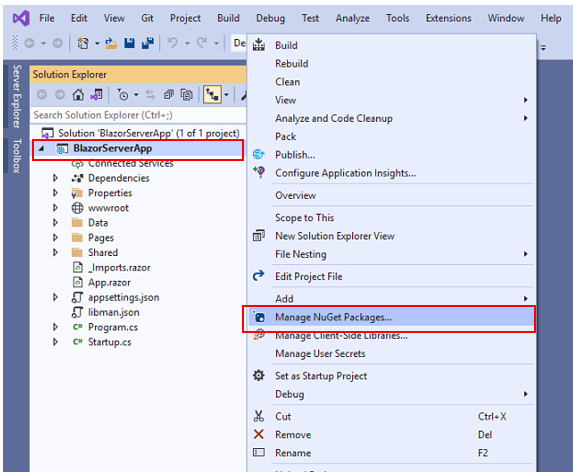
Task: Open the Add submenu
Action: coord(391,299)
